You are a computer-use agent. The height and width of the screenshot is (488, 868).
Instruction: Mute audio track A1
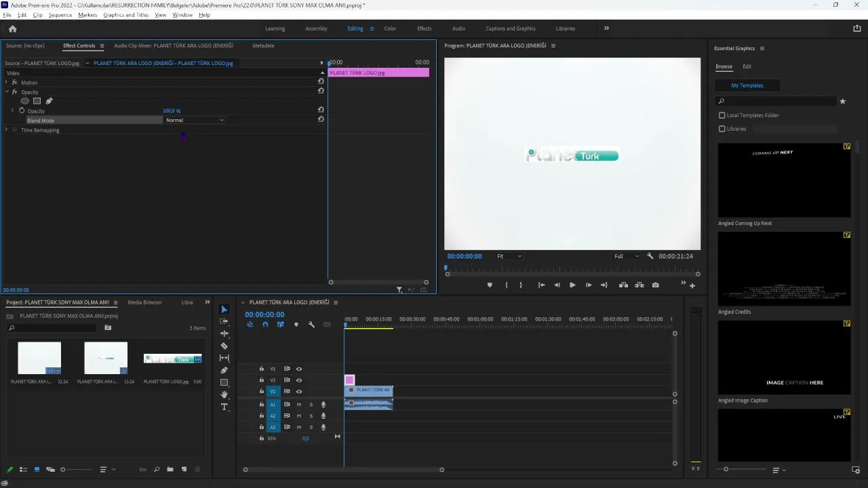298,405
